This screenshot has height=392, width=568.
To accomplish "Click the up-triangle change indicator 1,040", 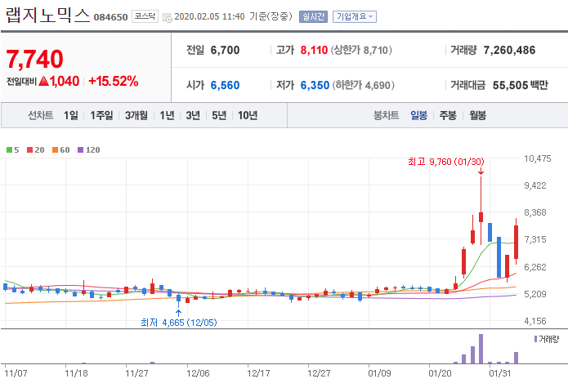I will 59,81.
